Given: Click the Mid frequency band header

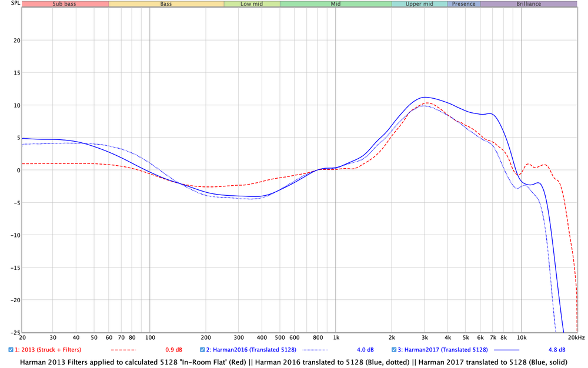Looking at the screenshot, I should coord(336,4).
